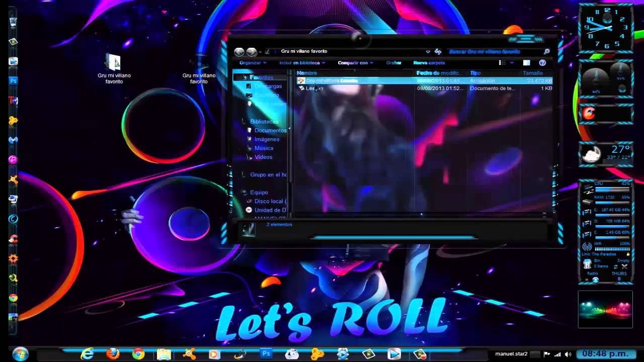The width and height of the screenshot is (644, 362).
Task: Click the volume speaker tray icon
Action: click(x=567, y=354)
